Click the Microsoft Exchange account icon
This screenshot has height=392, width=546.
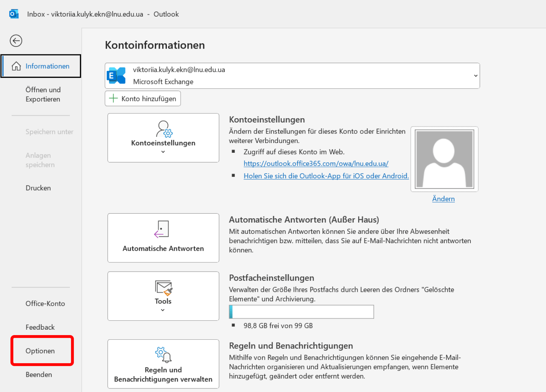point(116,76)
